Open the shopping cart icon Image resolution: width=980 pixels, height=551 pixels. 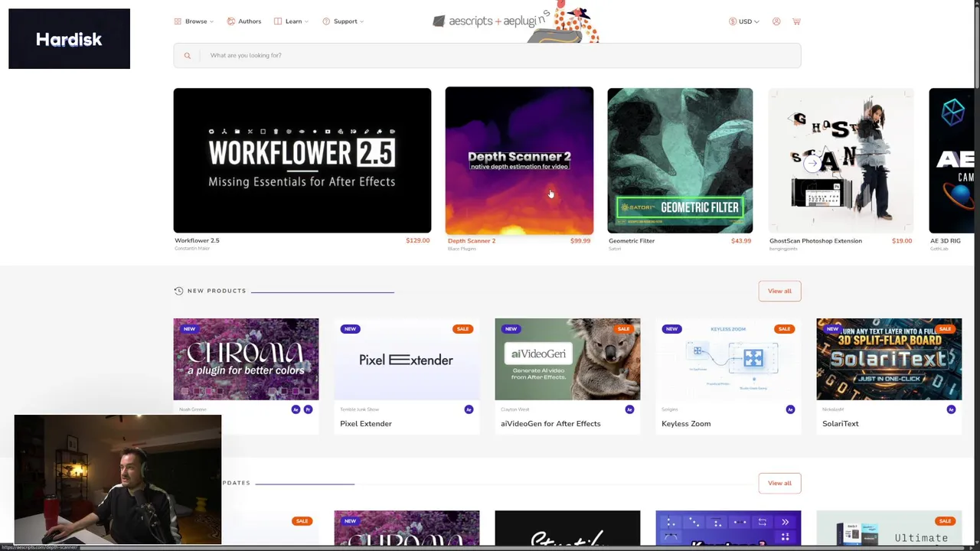click(x=796, y=21)
